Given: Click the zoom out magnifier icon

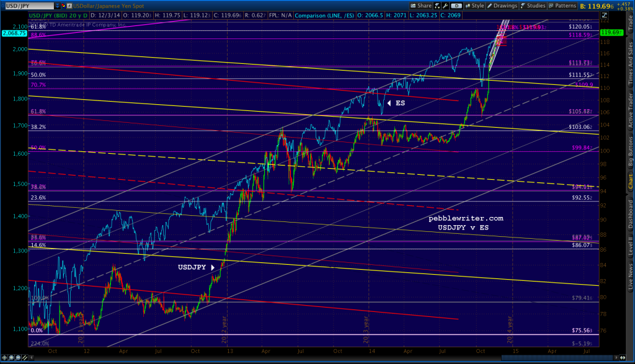Looking at the screenshot, I should pos(18,358).
